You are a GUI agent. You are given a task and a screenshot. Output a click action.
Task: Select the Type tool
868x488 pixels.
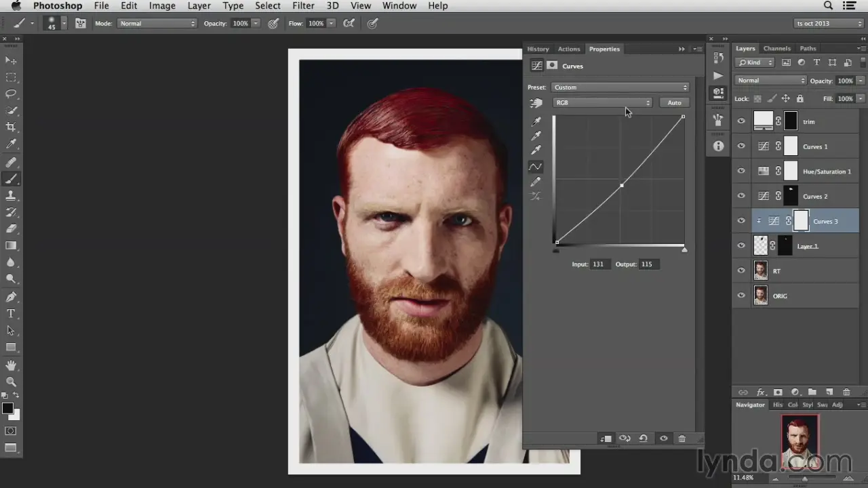[11, 314]
